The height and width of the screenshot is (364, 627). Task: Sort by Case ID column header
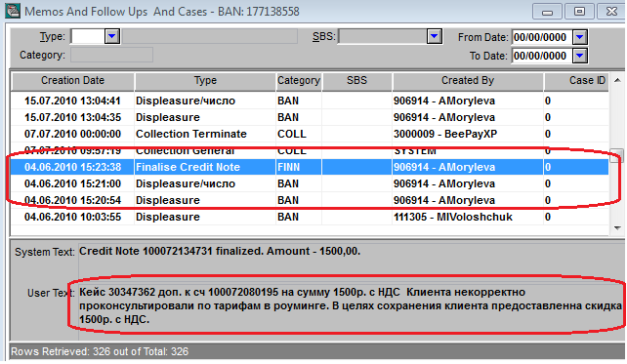[x=576, y=81]
